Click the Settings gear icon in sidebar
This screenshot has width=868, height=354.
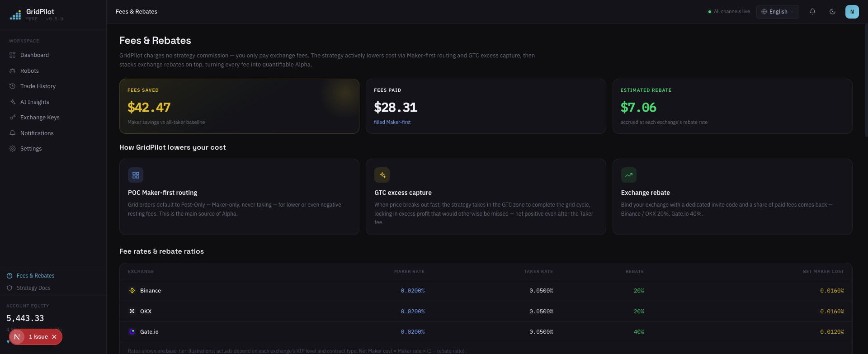(12, 149)
